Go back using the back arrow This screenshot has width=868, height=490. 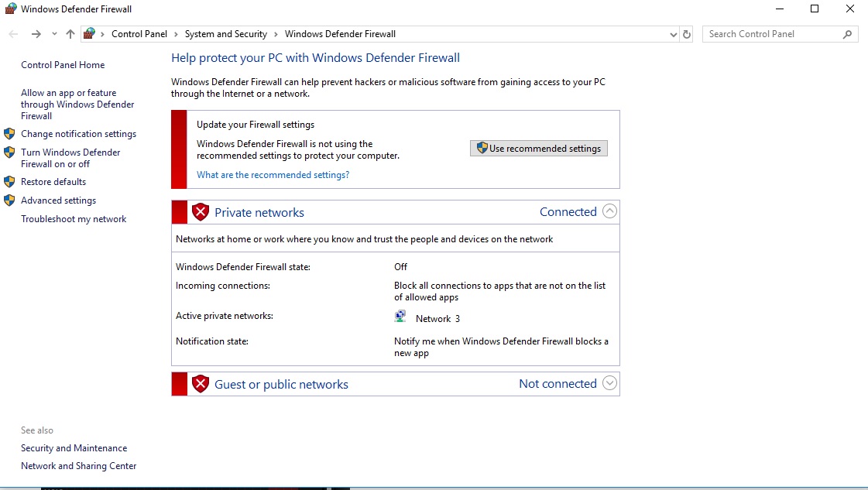click(13, 34)
